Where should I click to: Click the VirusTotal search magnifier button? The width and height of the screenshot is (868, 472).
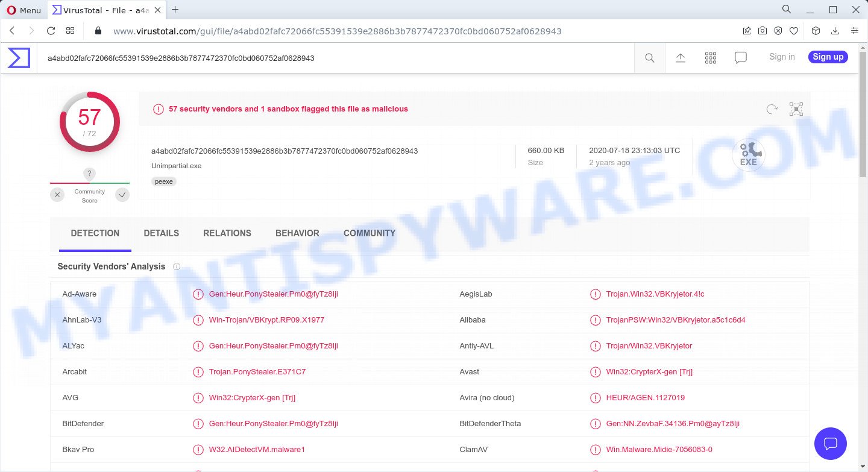coord(649,58)
